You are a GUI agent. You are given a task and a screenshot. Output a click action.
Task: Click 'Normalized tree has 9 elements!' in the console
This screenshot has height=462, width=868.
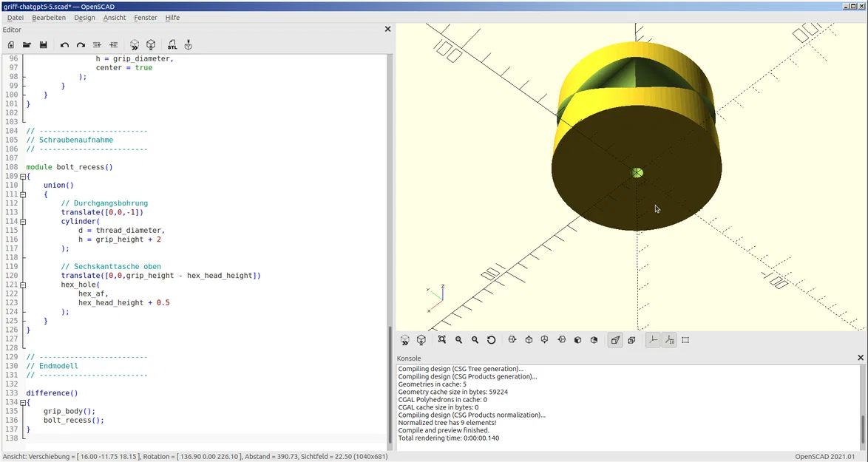447,422
